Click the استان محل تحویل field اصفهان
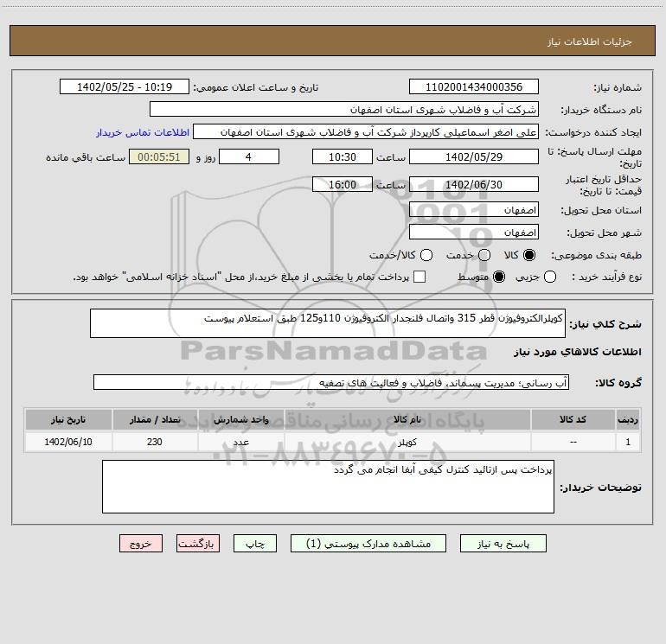The image size is (666, 644). click(x=474, y=210)
